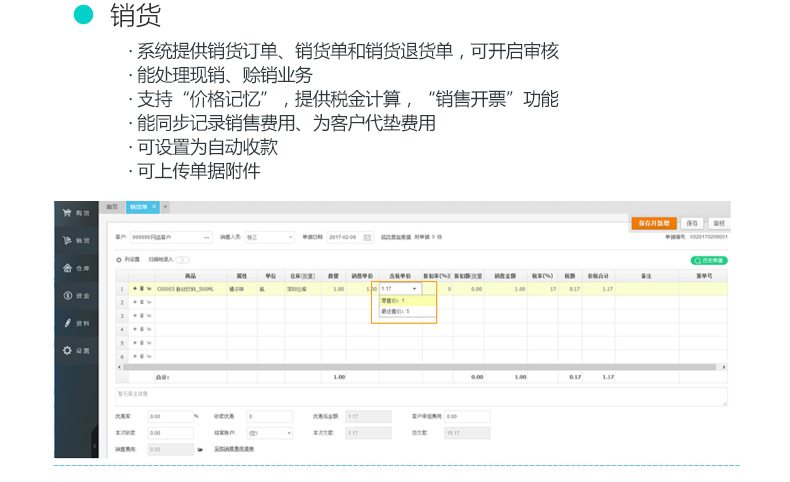Open the 仓库 warehouse module in sidebar
The height and width of the screenshot is (482, 790).
point(78,268)
